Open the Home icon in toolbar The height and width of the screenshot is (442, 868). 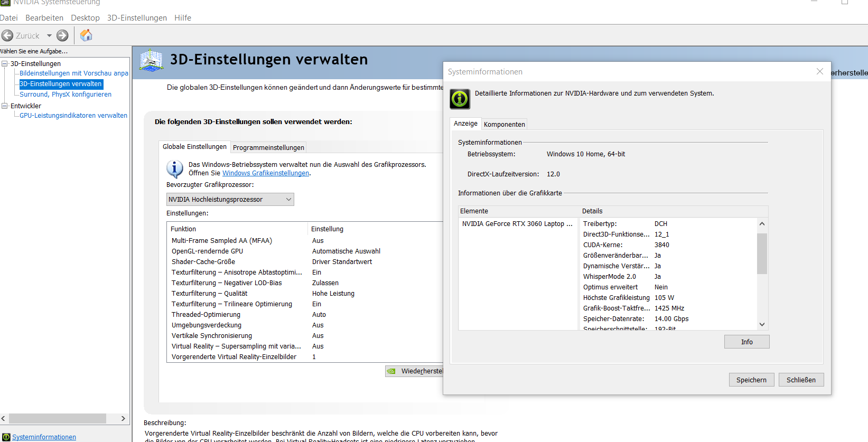coord(86,35)
